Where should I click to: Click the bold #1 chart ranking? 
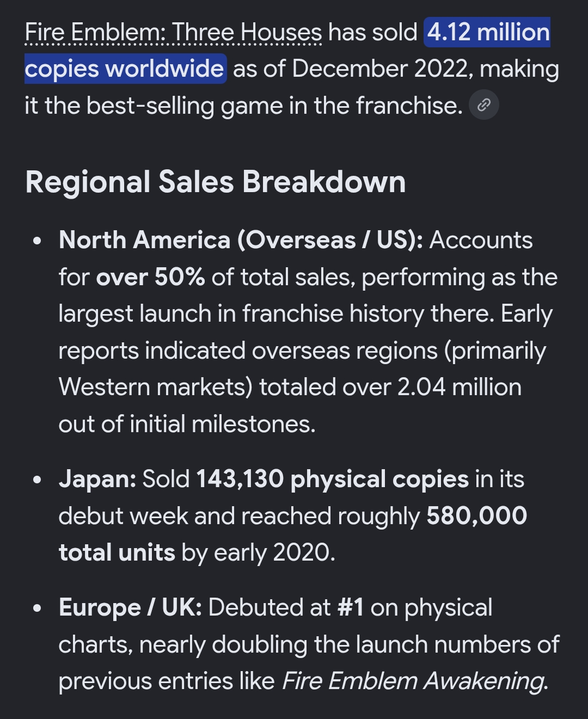click(351, 608)
